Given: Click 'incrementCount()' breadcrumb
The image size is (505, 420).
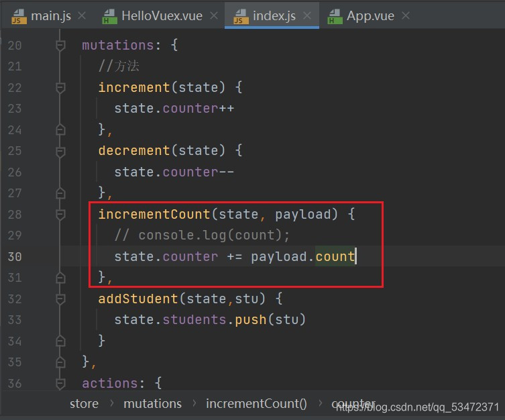Looking at the screenshot, I should click(256, 404).
